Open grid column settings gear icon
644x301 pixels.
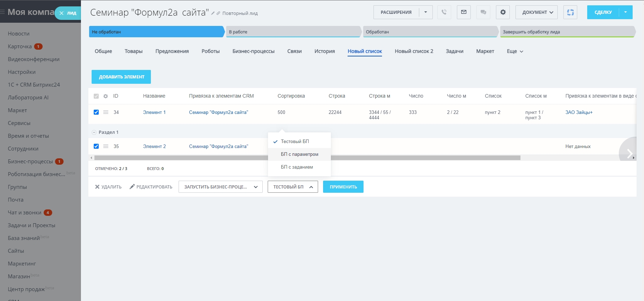point(105,96)
